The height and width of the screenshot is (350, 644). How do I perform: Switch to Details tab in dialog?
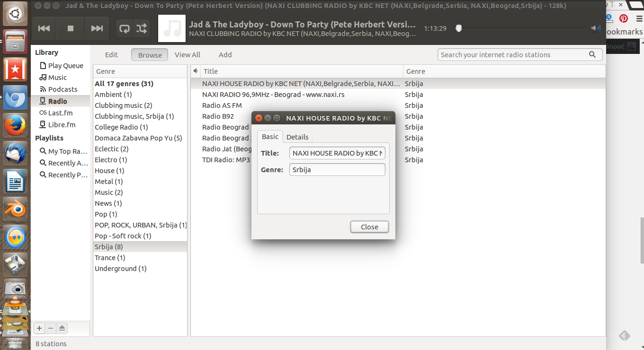point(297,137)
